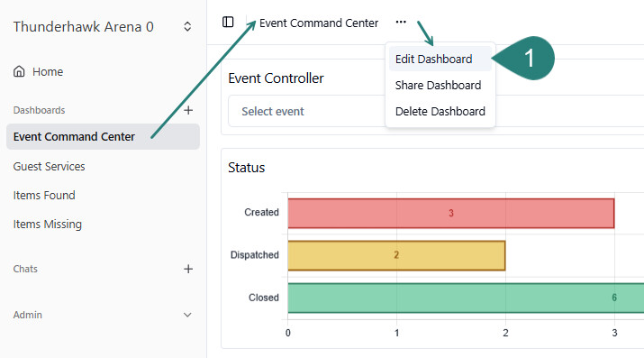
Task: Click the Admin section label
Action: click(28, 315)
